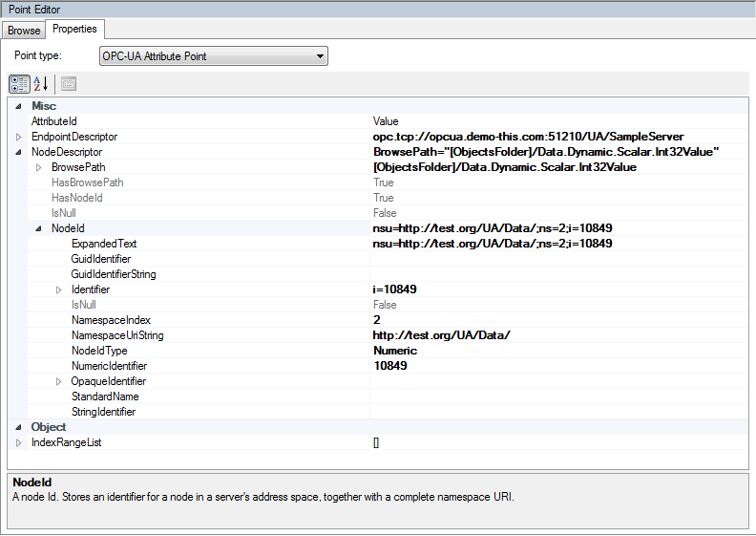
Task: Collapse the NodeId node
Action: tap(38, 228)
